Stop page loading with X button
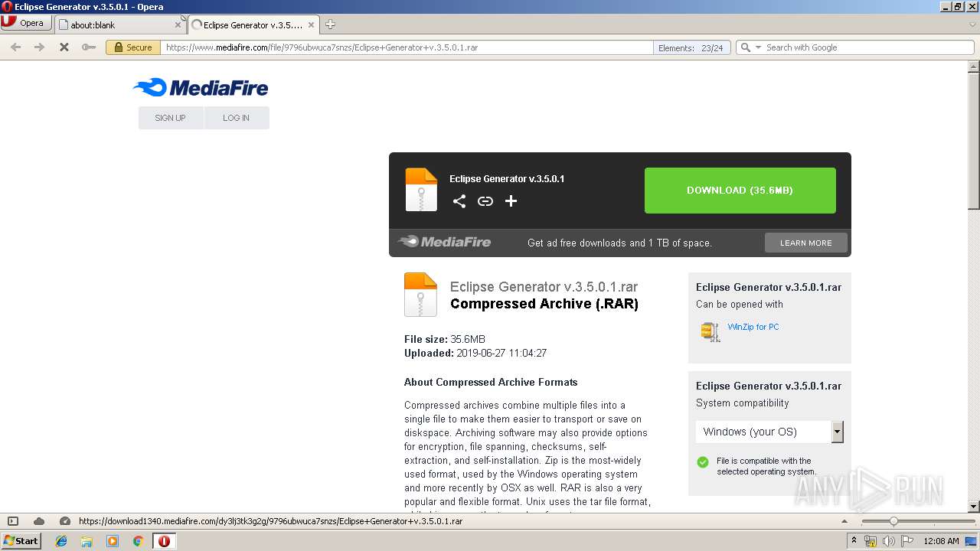This screenshot has height=551, width=980. (x=64, y=47)
